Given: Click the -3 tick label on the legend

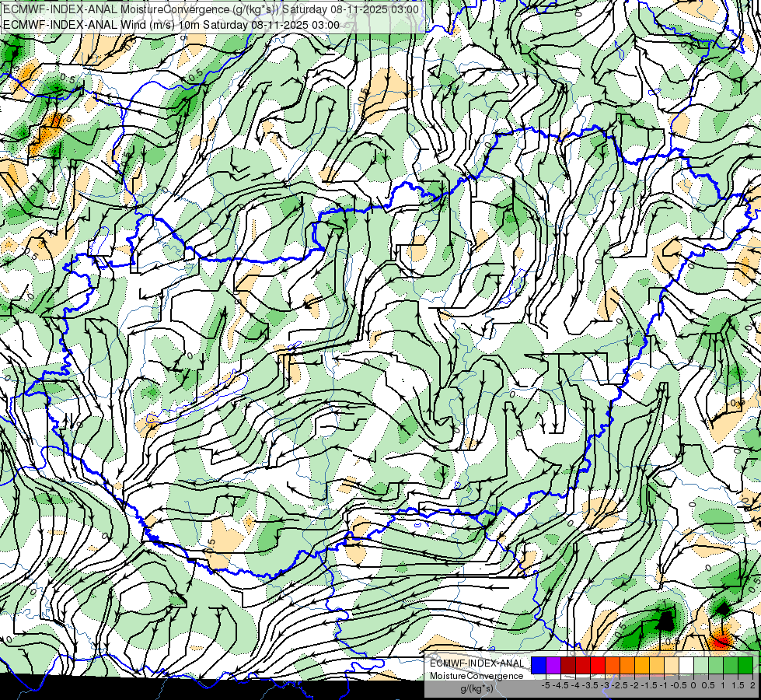Looking at the screenshot, I should pyautogui.click(x=605, y=685).
